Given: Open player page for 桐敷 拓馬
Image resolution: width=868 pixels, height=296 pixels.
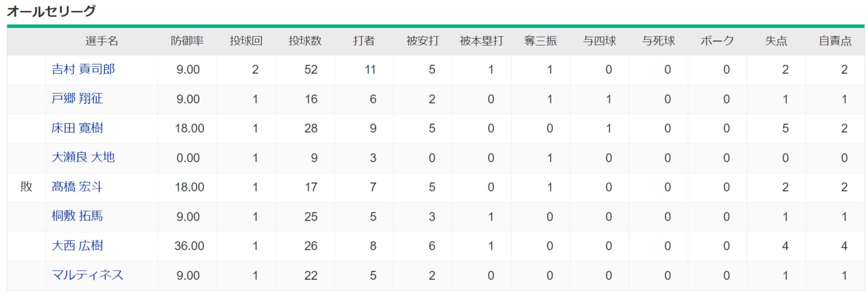Looking at the screenshot, I should coord(77,216).
